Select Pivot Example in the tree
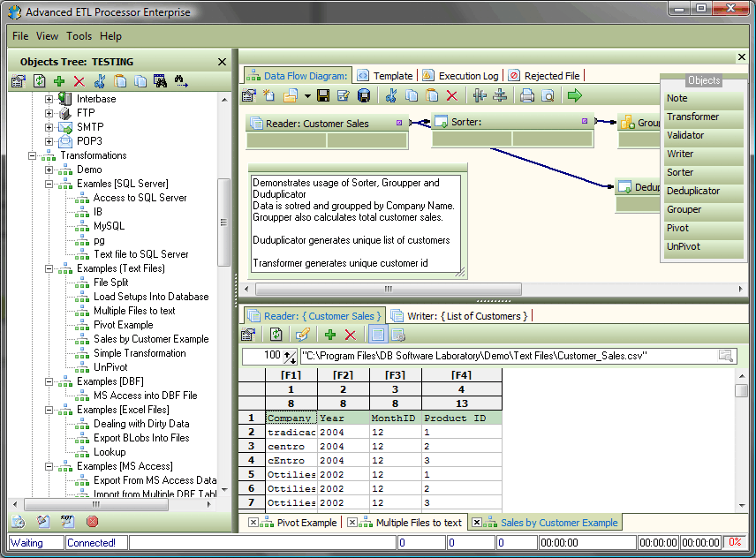The image size is (756, 558). tap(123, 325)
